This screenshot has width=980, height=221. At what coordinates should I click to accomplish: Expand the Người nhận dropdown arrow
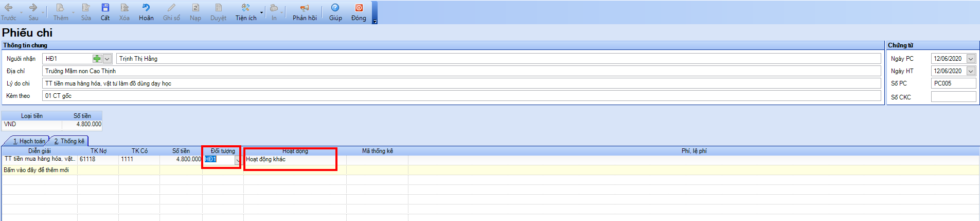[x=107, y=59]
